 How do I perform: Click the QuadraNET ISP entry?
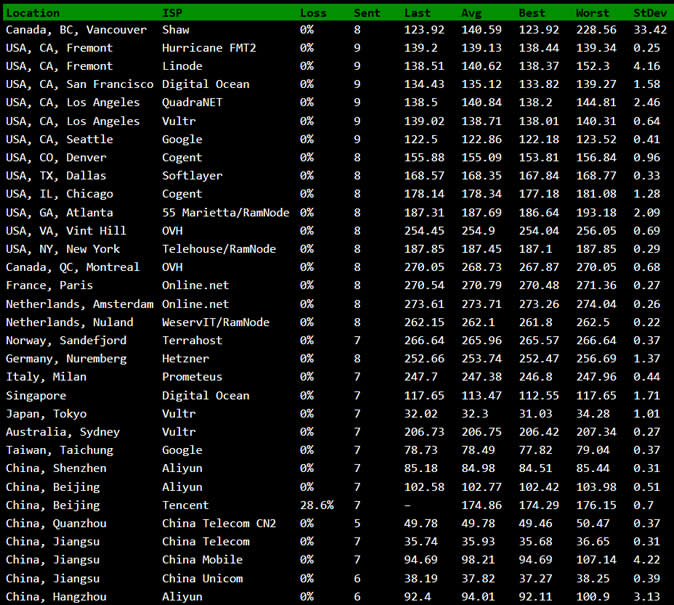click(x=192, y=102)
